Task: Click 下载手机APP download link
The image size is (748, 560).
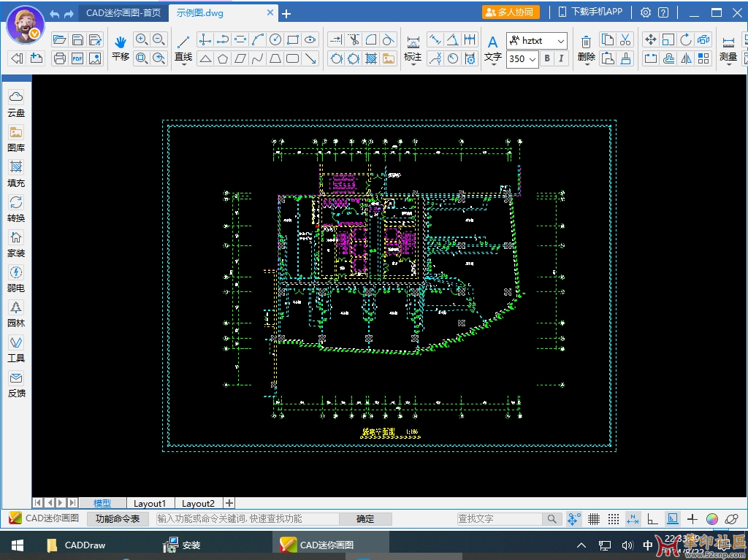Action: 590,12
